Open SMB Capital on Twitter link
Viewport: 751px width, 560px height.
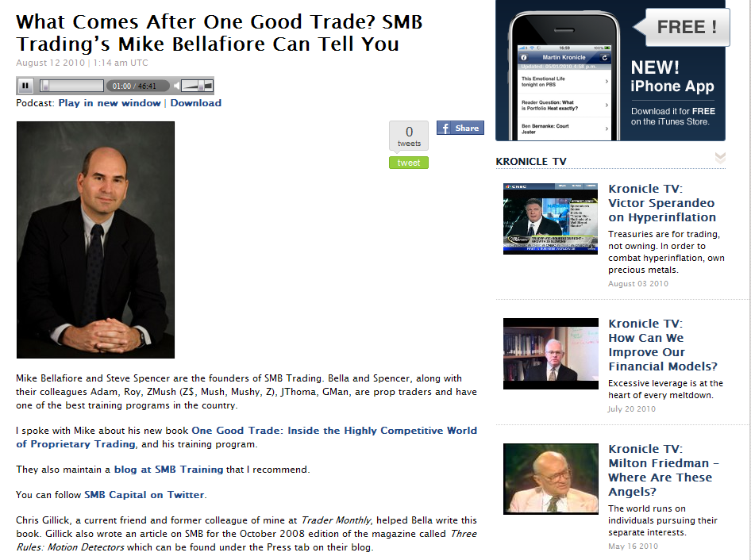pos(144,495)
